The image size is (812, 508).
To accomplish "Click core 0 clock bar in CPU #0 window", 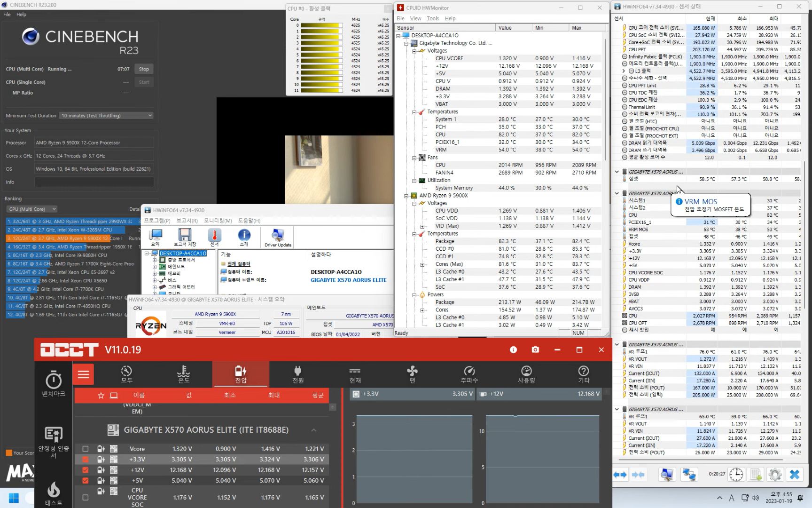I will pyautogui.click(x=322, y=25).
